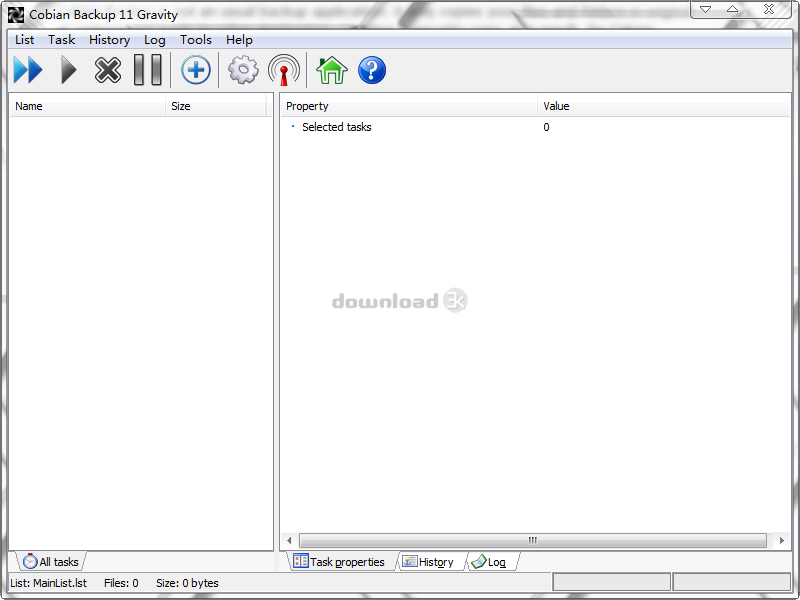Screen dimensions: 800x600
Task: Click the Property column header
Action: 409,106
